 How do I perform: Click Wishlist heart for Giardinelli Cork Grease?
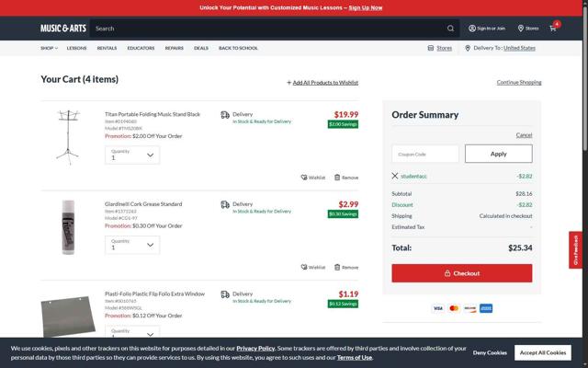point(304,267)
